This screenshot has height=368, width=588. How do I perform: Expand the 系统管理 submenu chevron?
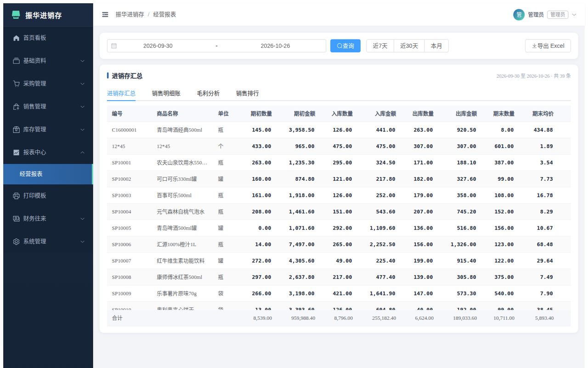[x=83, y=241]
